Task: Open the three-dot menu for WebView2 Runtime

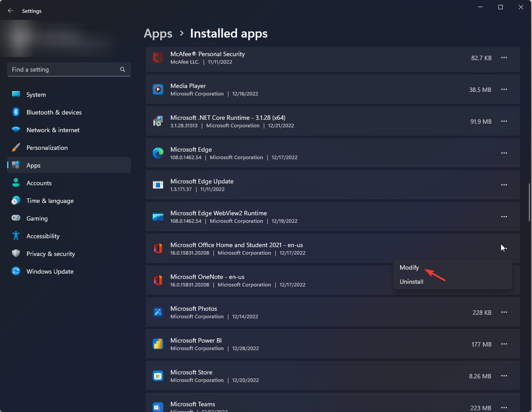Action: point(504,217)
